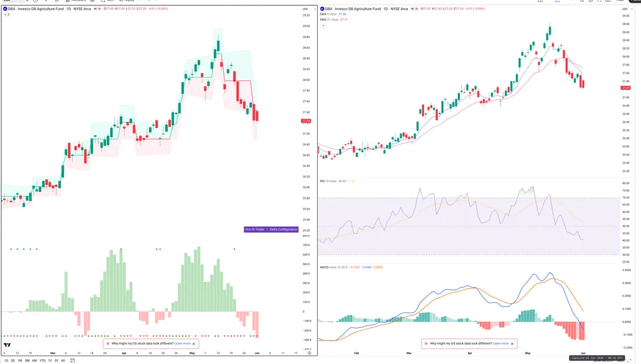Select the RSI 14 close legend
The image size is (641, 364).
click(x=328, y=181)
